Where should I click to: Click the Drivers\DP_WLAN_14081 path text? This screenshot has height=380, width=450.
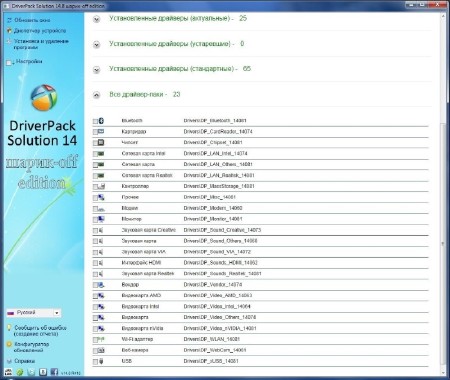212,339
